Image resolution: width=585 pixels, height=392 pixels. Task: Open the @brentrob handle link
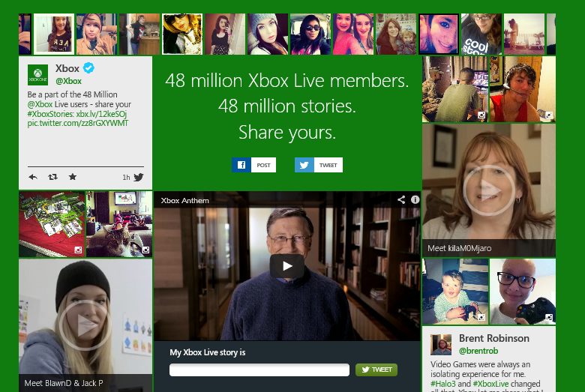(478, 351)
